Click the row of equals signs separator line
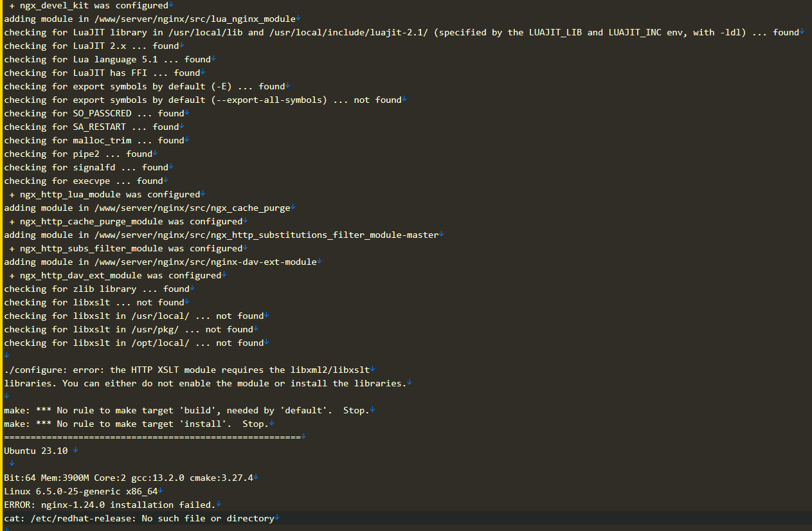The image size is (812, 531). (x=152, y=437)
